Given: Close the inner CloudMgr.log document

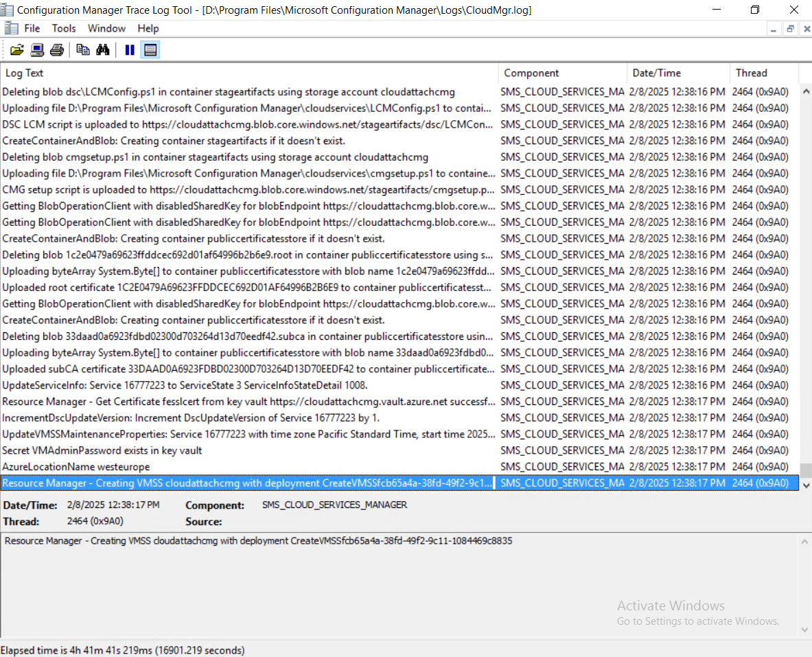Looking at the screenshot, I should tap(807, 30).
